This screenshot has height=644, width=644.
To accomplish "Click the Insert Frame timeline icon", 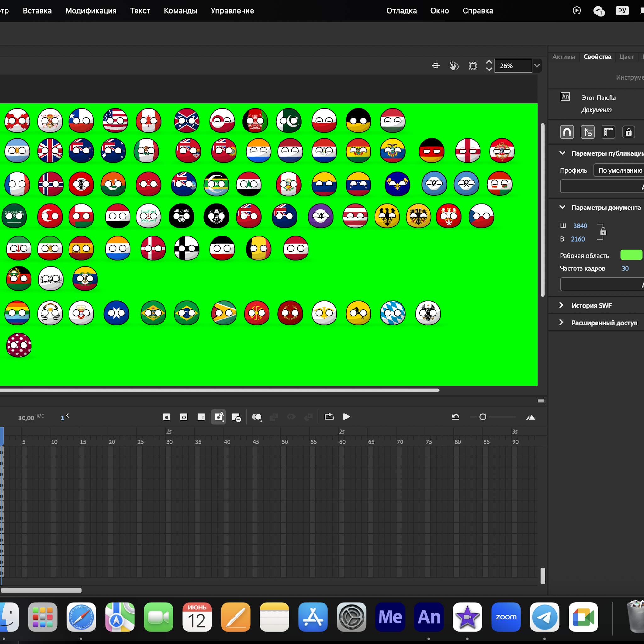I will click(201, 417).
